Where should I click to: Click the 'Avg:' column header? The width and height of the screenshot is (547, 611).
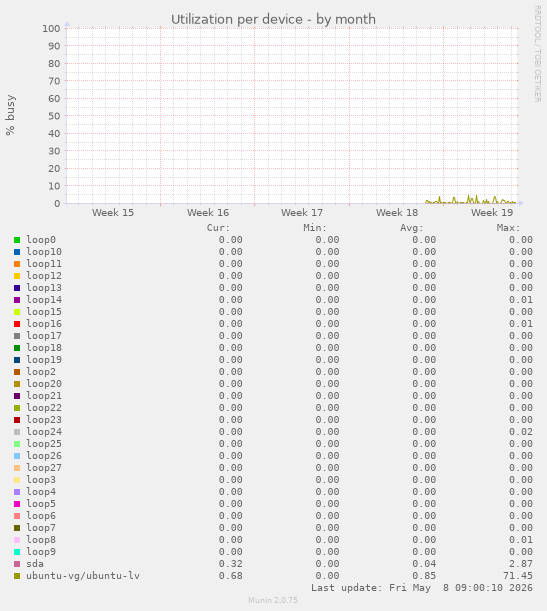tap(411, 228)
